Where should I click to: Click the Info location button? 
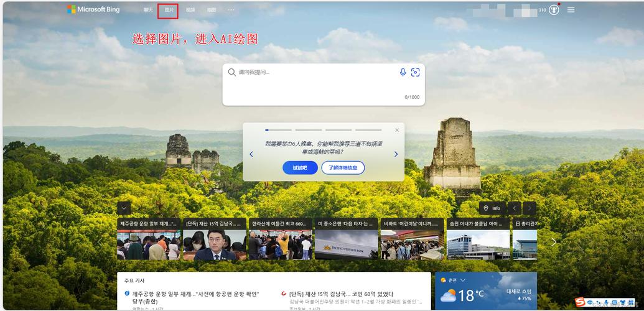click(x=492, y=208)
